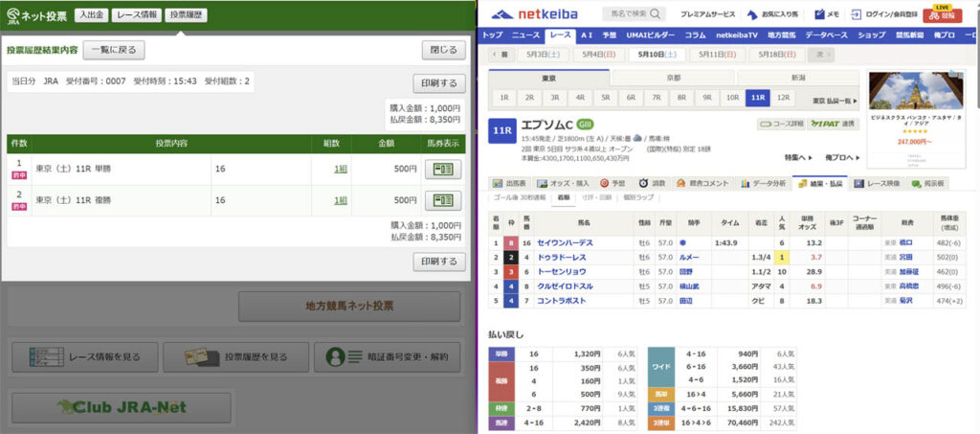
Task: Click the GIII grade badge
Action: pos(585,124)
